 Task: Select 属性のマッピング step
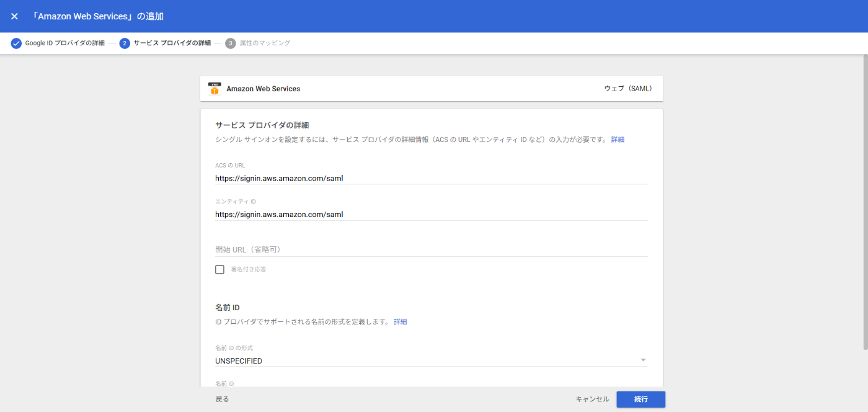tap(265, 43)
